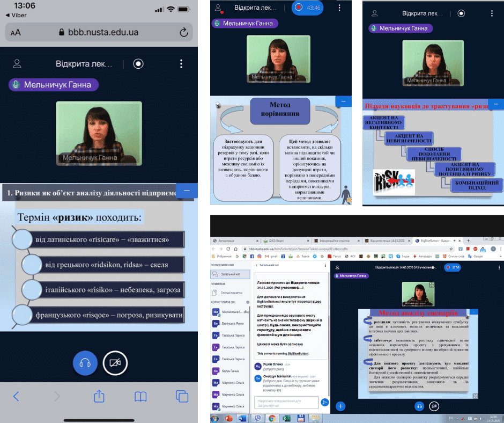
Task: Send chat message with arrow button
Action: pyautogui.click(x=324, y=402)
